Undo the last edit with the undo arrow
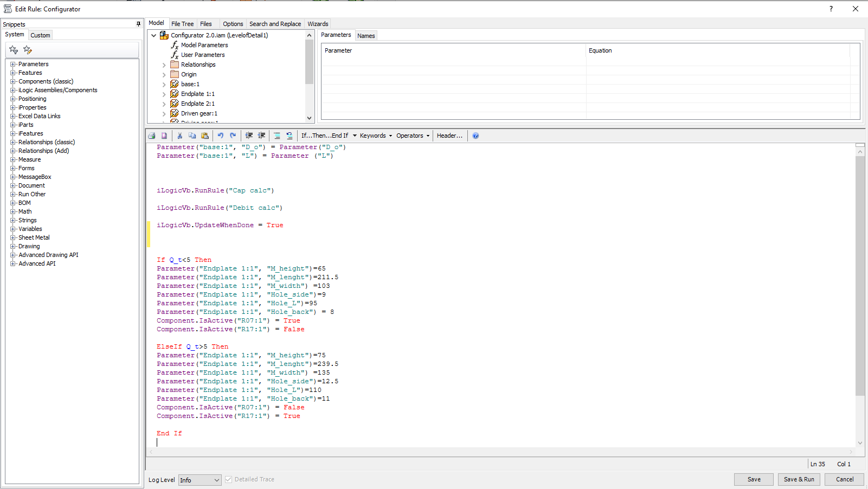This screenshot has width=868, height=489. (220, 136)
